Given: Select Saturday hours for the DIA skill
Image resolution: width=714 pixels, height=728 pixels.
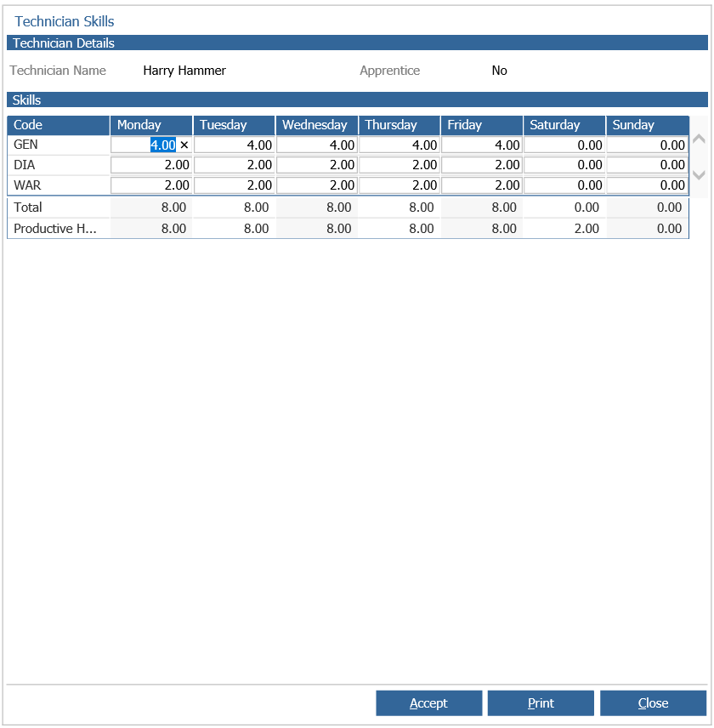Looking at the screenshot, I should click(564, 165).
